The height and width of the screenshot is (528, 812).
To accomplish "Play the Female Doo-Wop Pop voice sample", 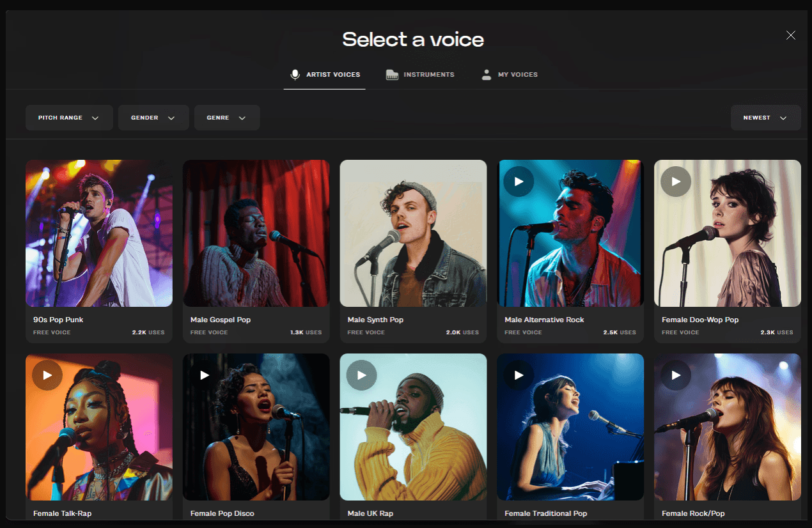I will (x=676, y=182).
